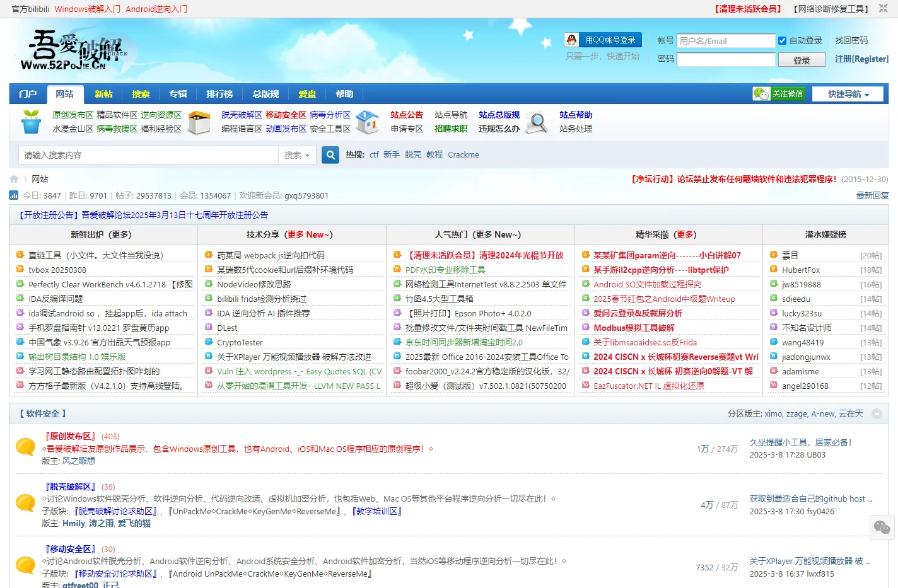Image resolution: width=898 pixels, height=588 pixels.
Task: Click the home icon in breadcrumb
Action: (14, 179)
